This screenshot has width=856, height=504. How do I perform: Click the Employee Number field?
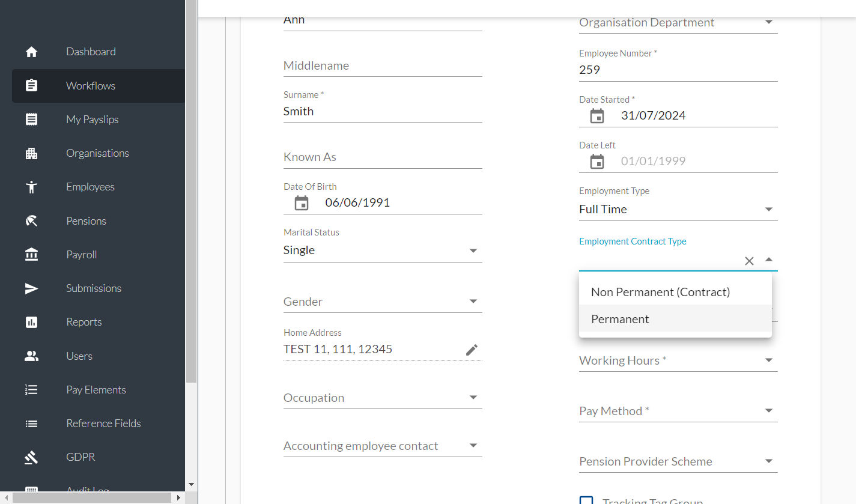[x=678, y=70]
